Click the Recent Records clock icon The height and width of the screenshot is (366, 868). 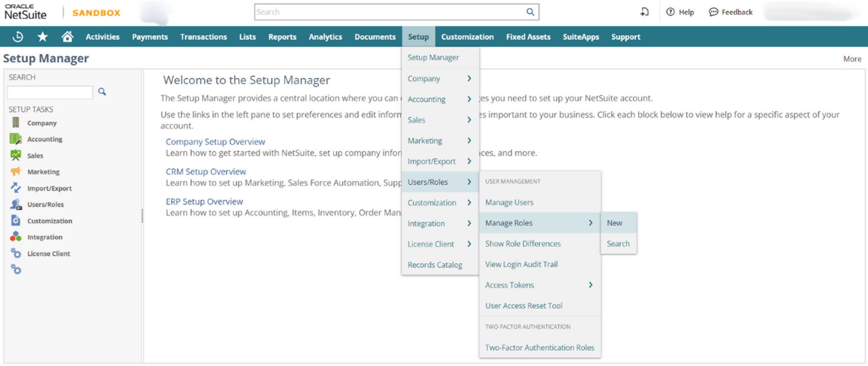click(x=18, y=37)
